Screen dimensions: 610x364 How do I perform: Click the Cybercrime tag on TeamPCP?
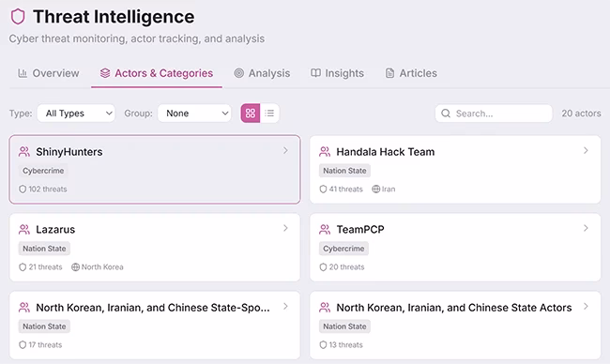[x=343, y=249]
